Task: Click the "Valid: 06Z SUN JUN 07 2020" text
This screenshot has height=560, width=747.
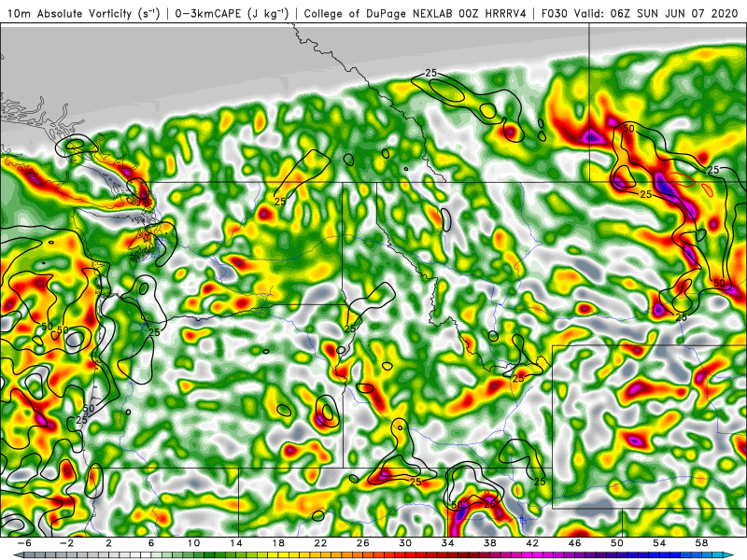Action: (658, 13)
